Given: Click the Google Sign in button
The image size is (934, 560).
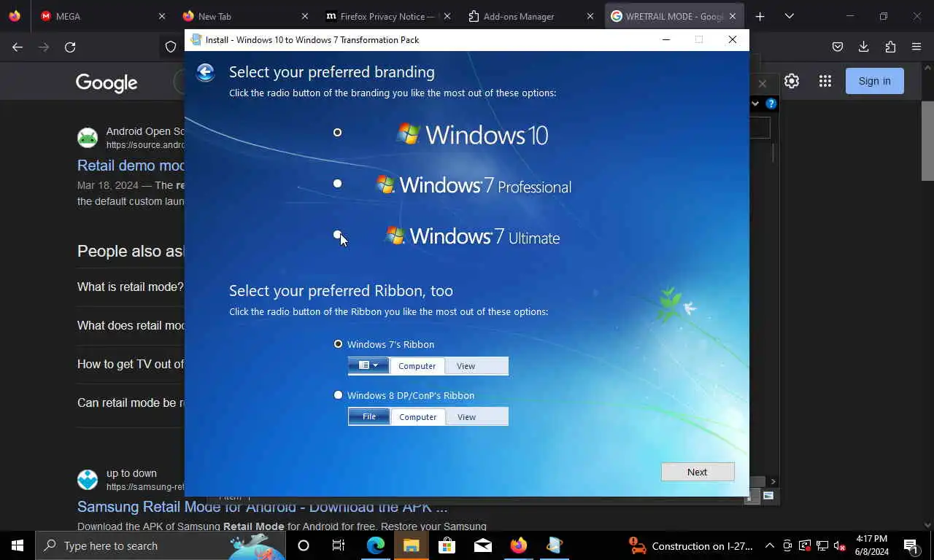Looking at the screenshot, I should 874,81.
